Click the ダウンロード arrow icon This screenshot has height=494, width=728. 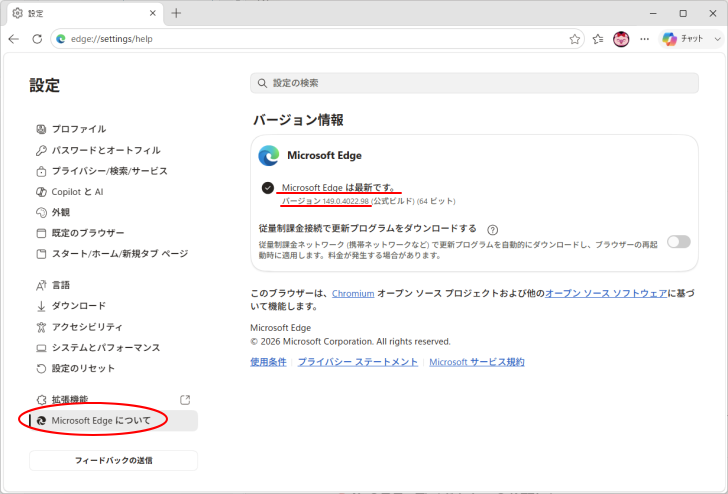tap(41, 306)
